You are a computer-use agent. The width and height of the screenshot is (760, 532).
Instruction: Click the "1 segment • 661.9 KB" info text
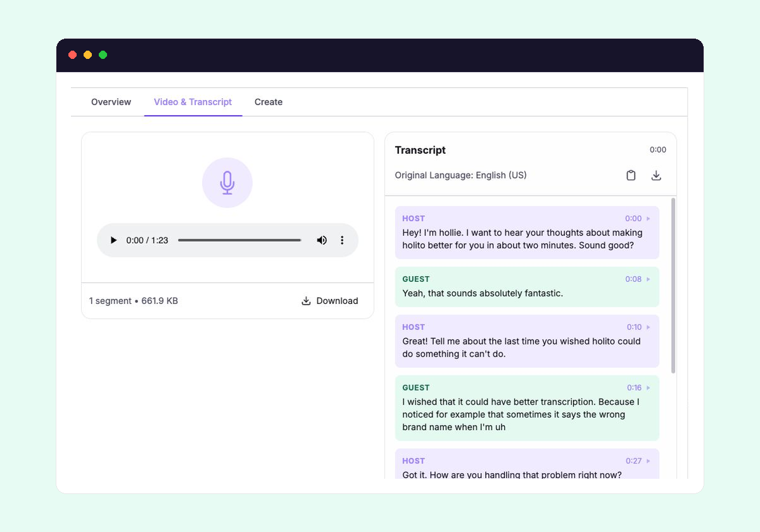pos(133,301)
